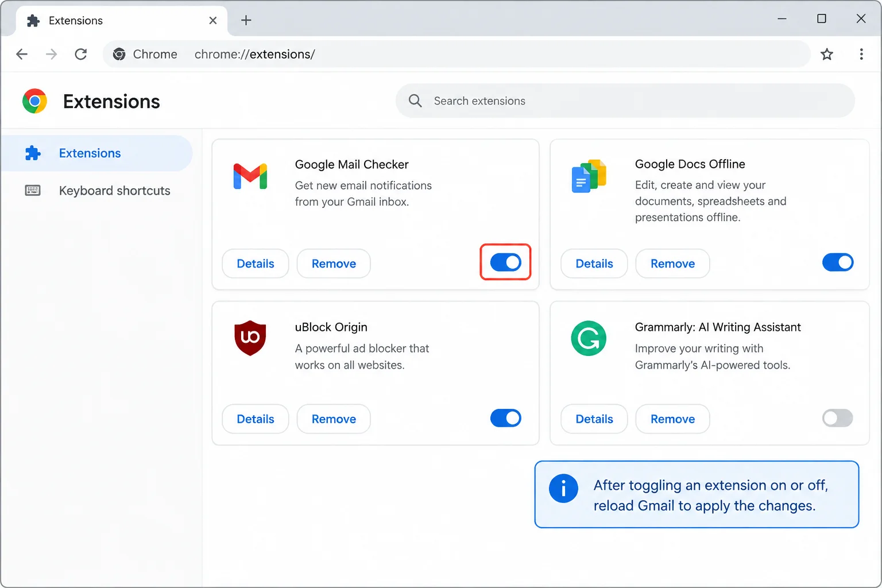This screenshot has height=588, width=882.
Task: Click the Grammarly green G icon
Action: tap(589, 338)
